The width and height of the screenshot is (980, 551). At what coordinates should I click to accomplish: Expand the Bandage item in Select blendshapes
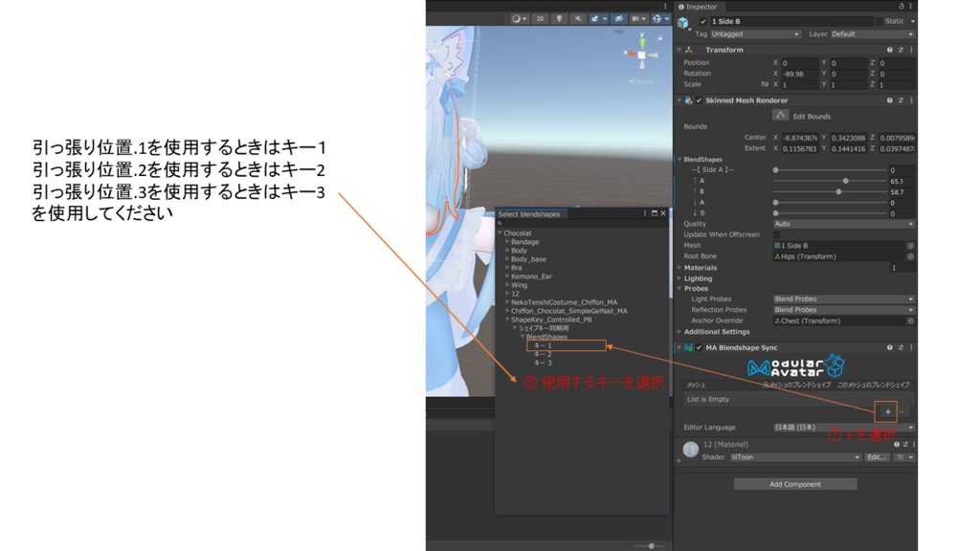click(507, 242)
